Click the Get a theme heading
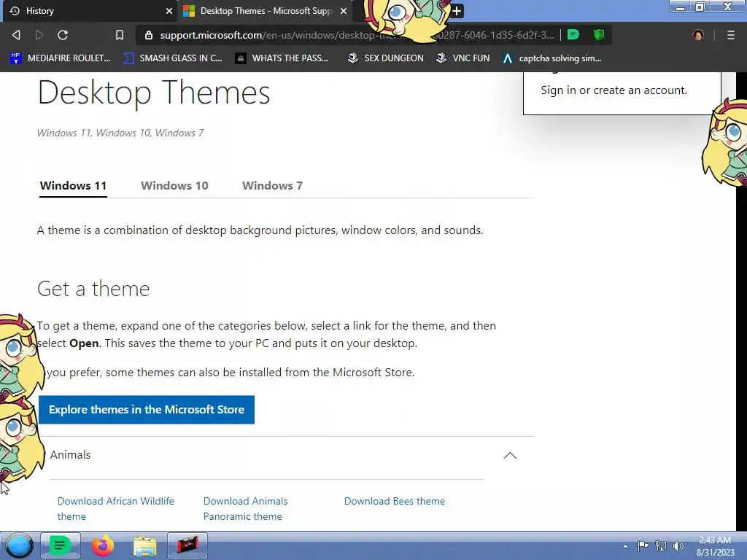 click(93, 289)
